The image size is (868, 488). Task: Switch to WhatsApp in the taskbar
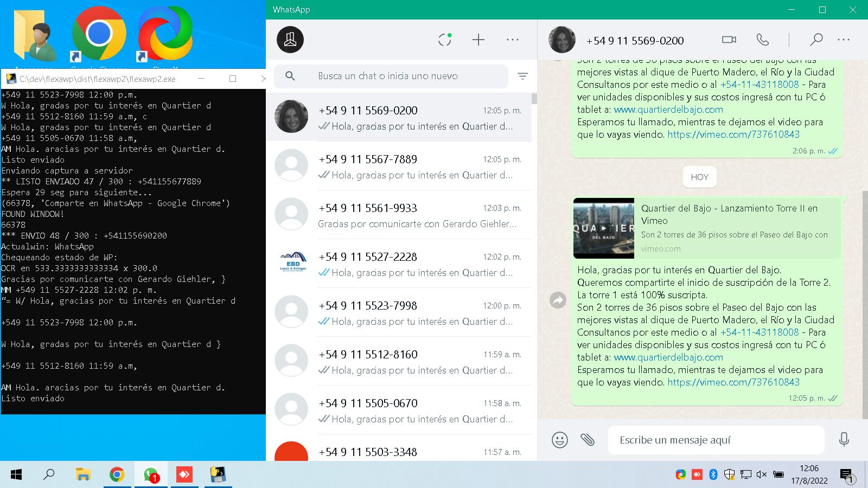coord(151,475)
